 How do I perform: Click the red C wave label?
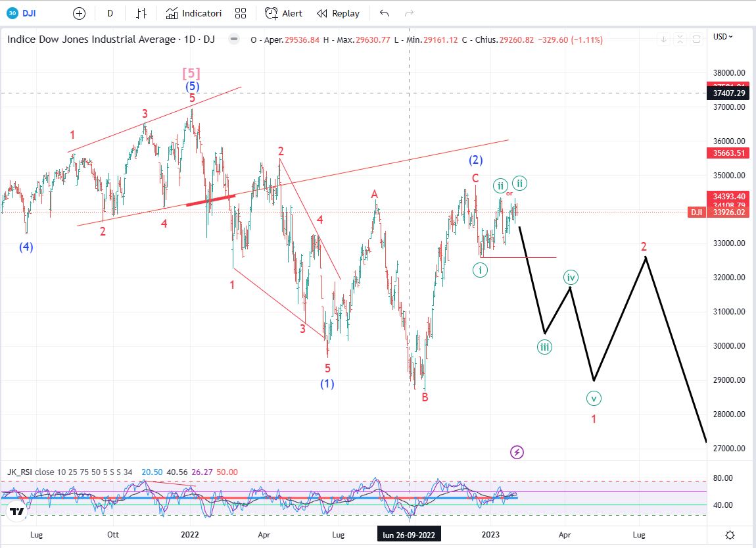coord(475,178)
